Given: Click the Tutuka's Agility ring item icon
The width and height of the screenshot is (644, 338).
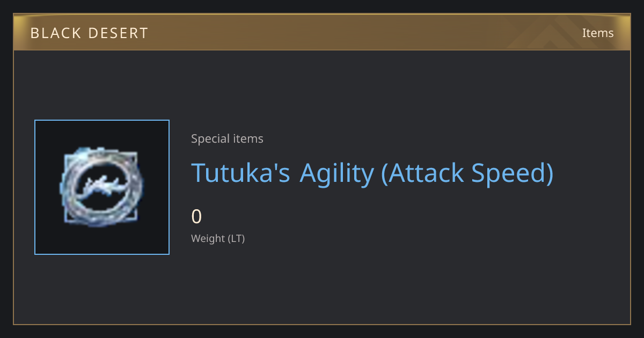Looking at the screenshot, I should pyautogui.click(x=102, y=187).
